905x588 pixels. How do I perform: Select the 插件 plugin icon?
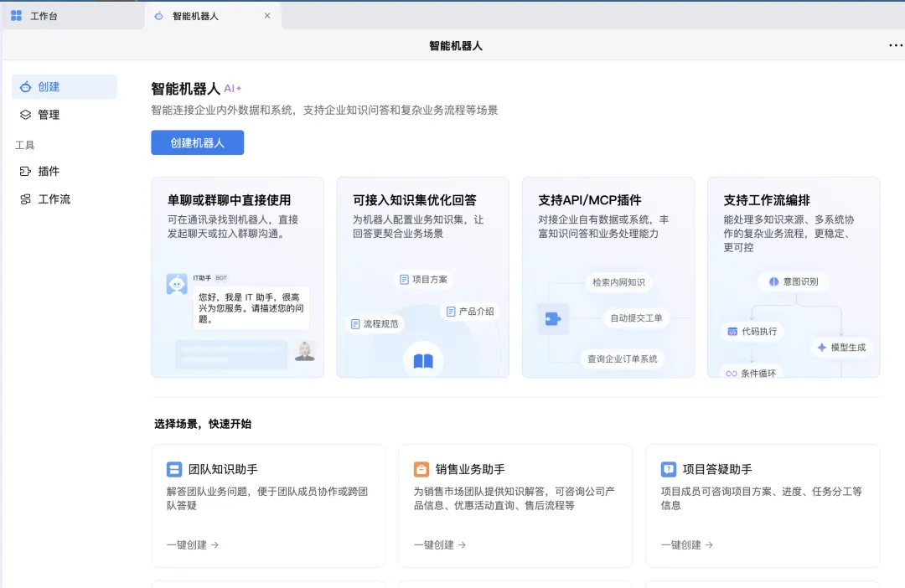coord(25,172)
